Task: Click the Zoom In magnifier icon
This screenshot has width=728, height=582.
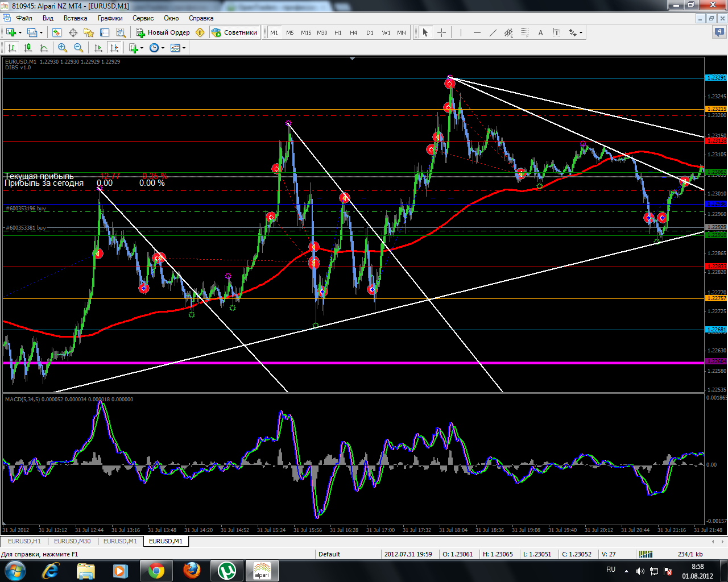Action: [x=63, y=48]
